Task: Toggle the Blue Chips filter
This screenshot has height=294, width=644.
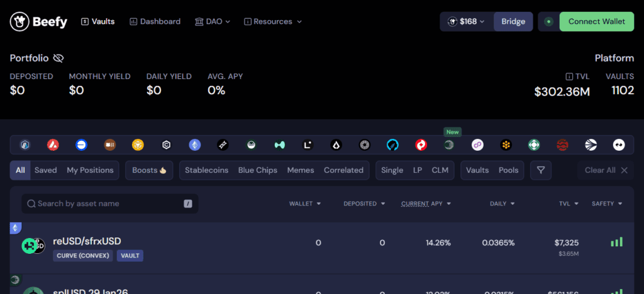Action: 257,170
